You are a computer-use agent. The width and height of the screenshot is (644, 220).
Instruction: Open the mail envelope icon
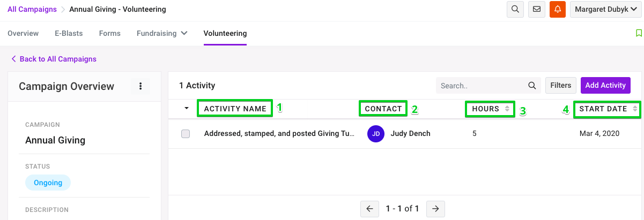point(537,9)
